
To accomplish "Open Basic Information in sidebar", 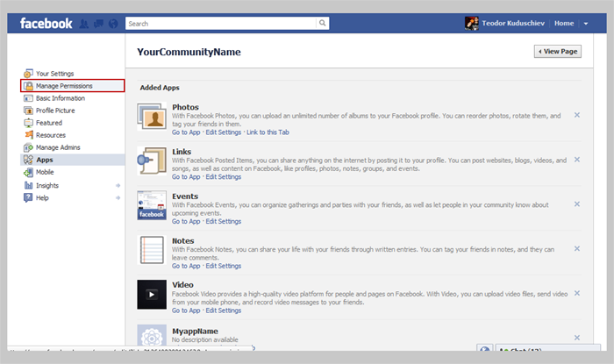I will pyautogui.click(x=61, y=98).
